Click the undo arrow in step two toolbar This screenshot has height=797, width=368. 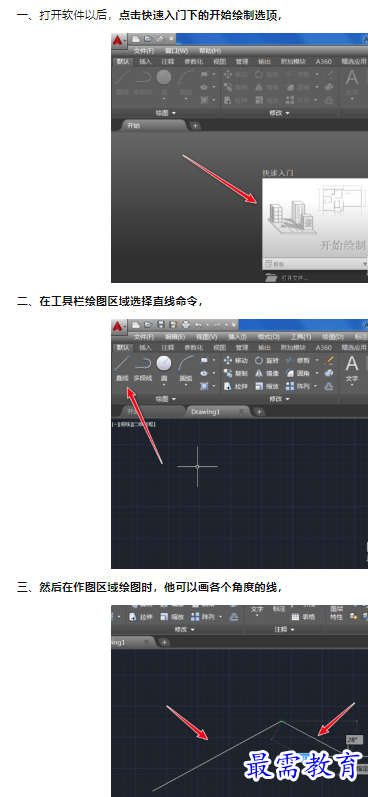(x=198, y=324)
